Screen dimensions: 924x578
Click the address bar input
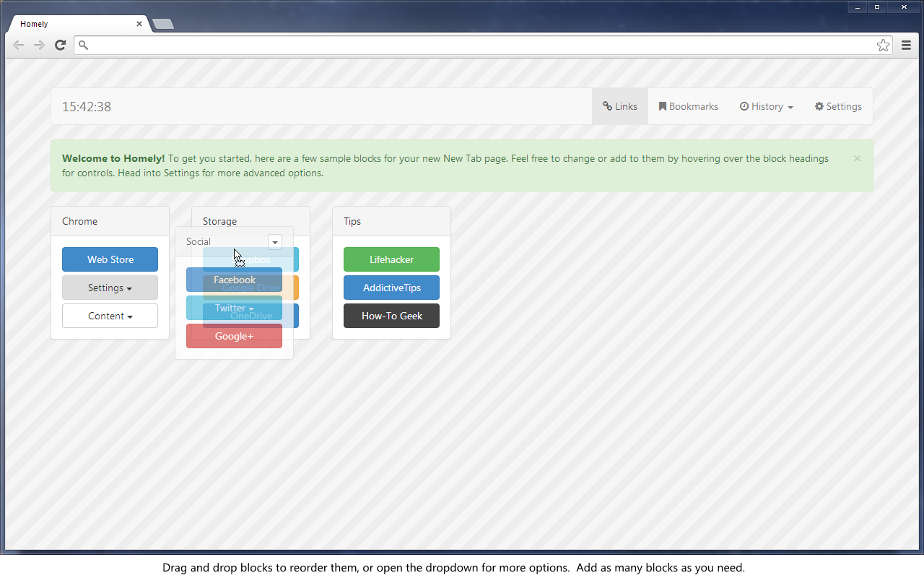[482, 46]
